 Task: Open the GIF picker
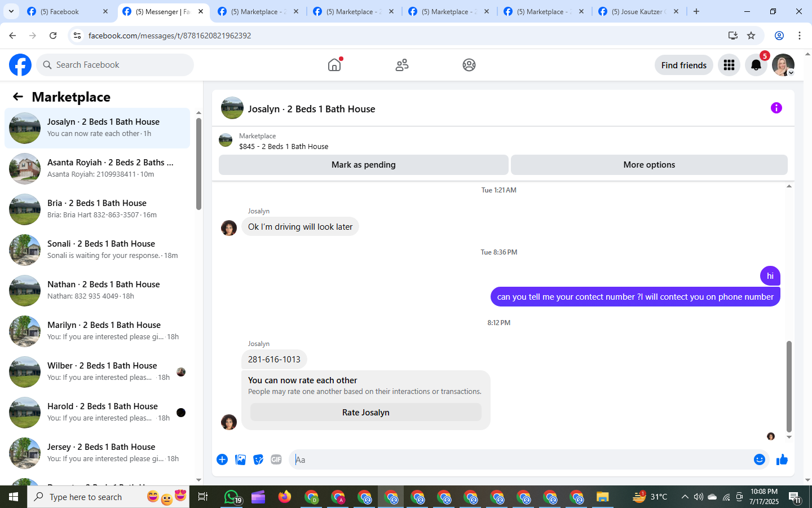[x=276, y=459]
